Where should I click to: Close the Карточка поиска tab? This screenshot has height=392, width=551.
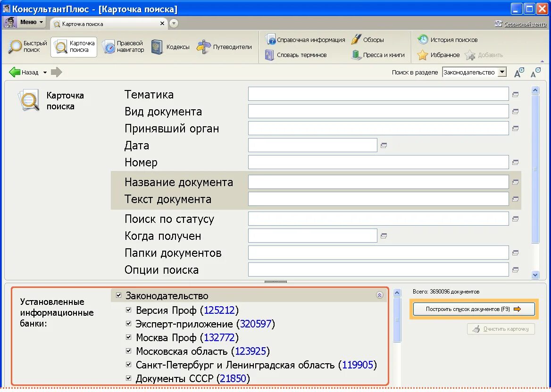[x=162, y=24]
